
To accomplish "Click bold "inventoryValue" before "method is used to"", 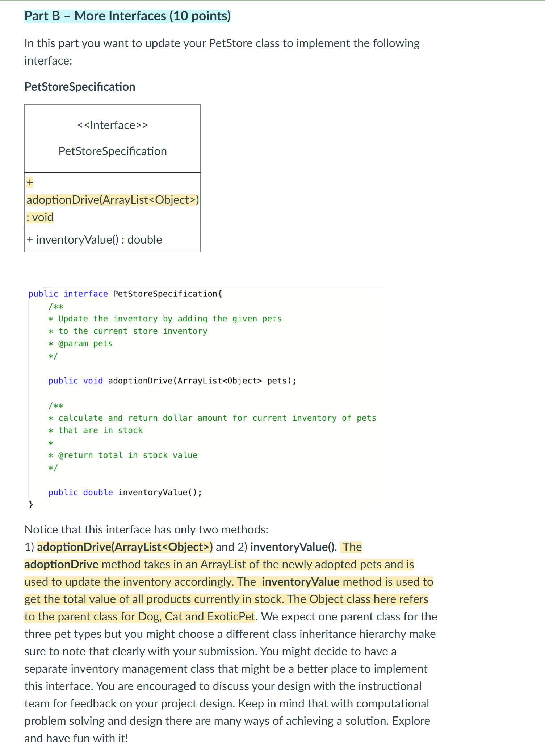I will [301, 582].
